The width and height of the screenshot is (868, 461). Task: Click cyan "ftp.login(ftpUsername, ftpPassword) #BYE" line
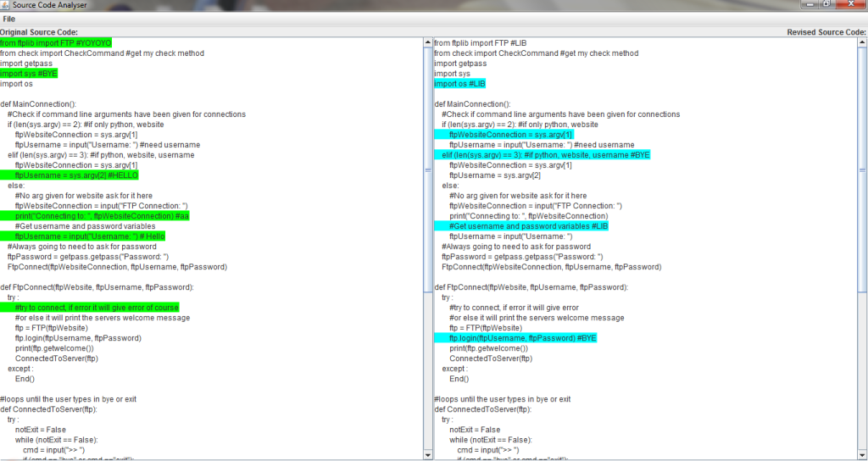click(516, 338)
